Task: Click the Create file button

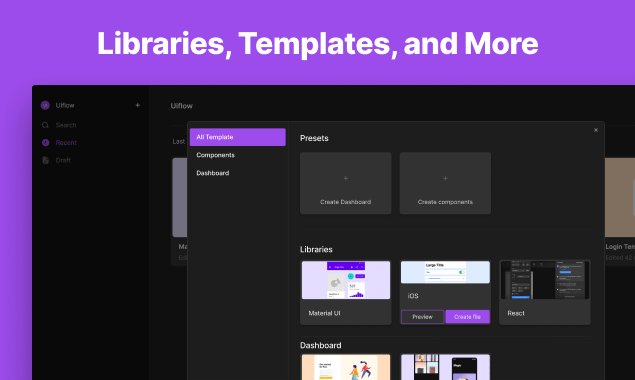Action: click(x=467, y=317)
